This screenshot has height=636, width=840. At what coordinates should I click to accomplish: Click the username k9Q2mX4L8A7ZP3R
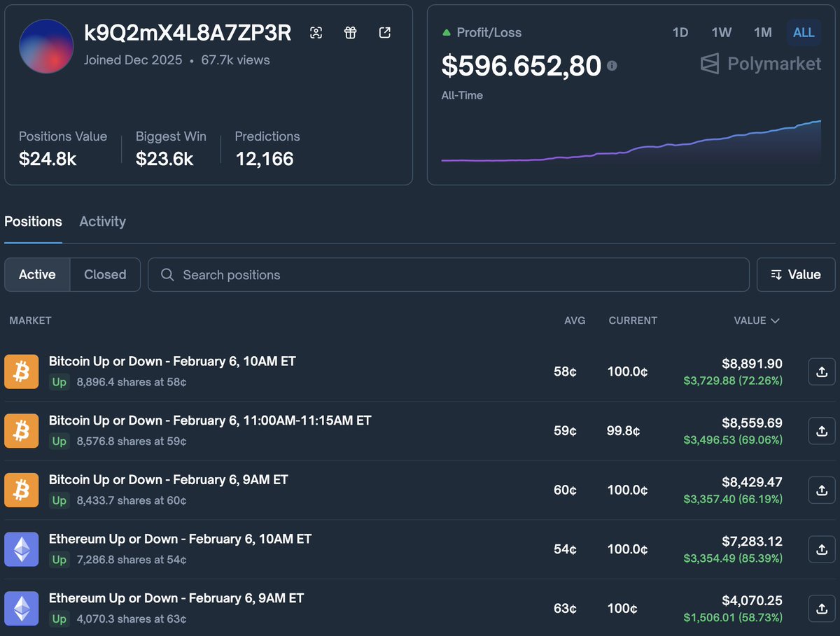point(188,33)
